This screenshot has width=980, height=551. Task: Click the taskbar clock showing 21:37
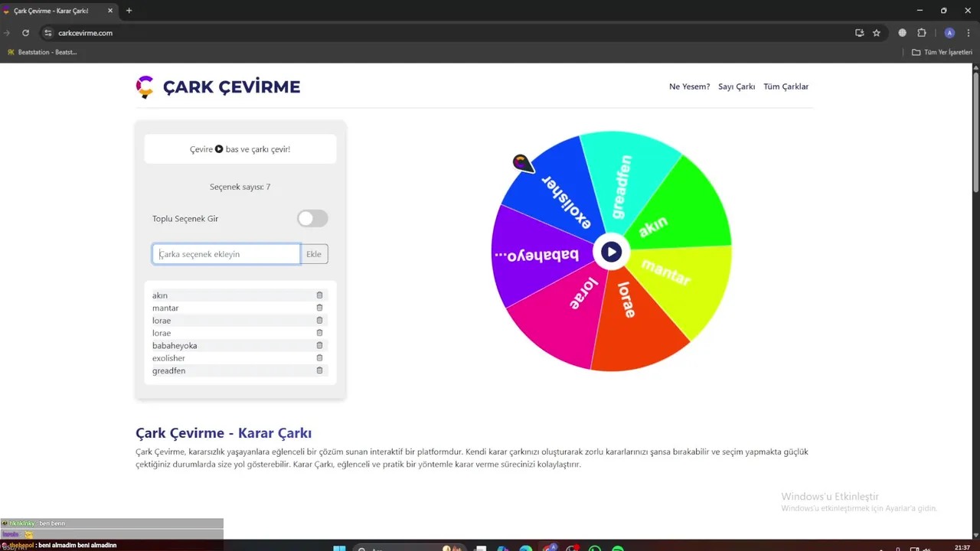click(962, 547)
